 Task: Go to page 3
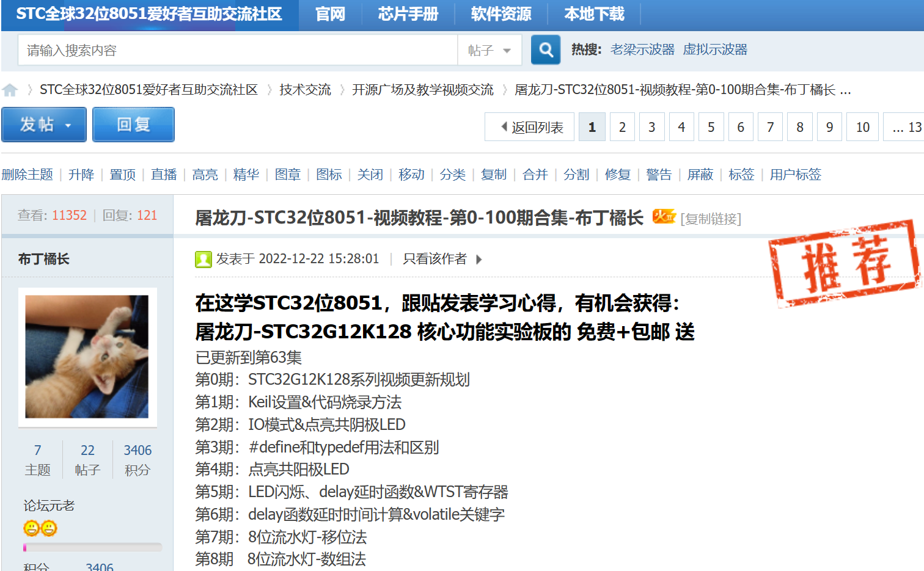point(652,127)
